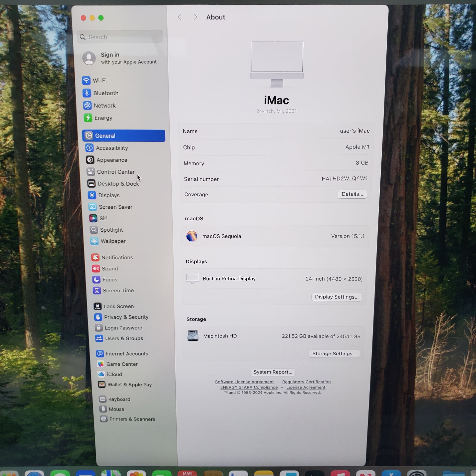This screenshot has width=476, height=476.
Task: Open the Software License Agreement link
Action: [244, 382]
